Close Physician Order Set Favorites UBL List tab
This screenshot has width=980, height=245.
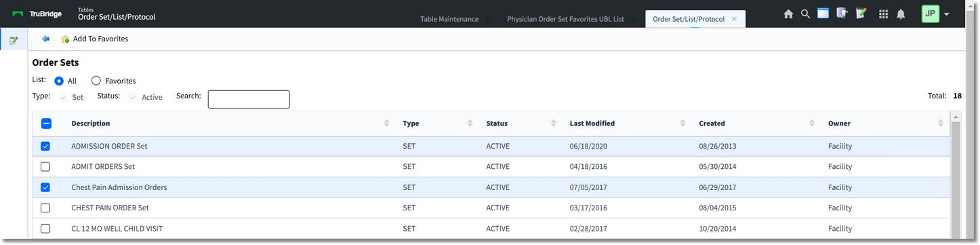coord(633,19)
